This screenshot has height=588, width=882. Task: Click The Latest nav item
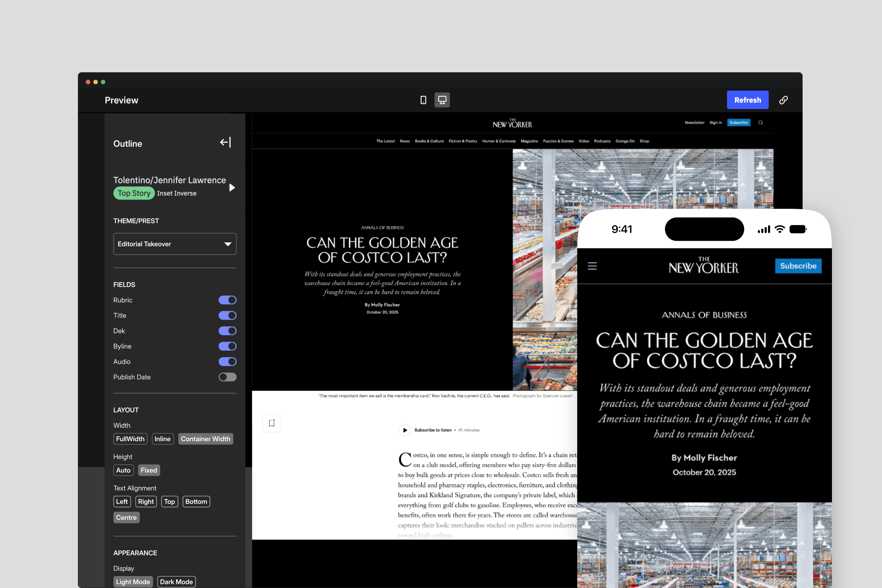pyautogui.click(x=386, y=141)
